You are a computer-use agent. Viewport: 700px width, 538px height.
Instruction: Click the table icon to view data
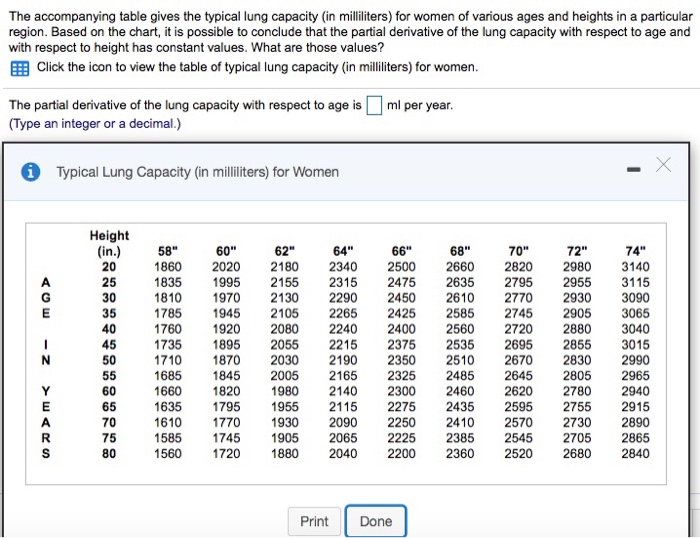(20, 68)
